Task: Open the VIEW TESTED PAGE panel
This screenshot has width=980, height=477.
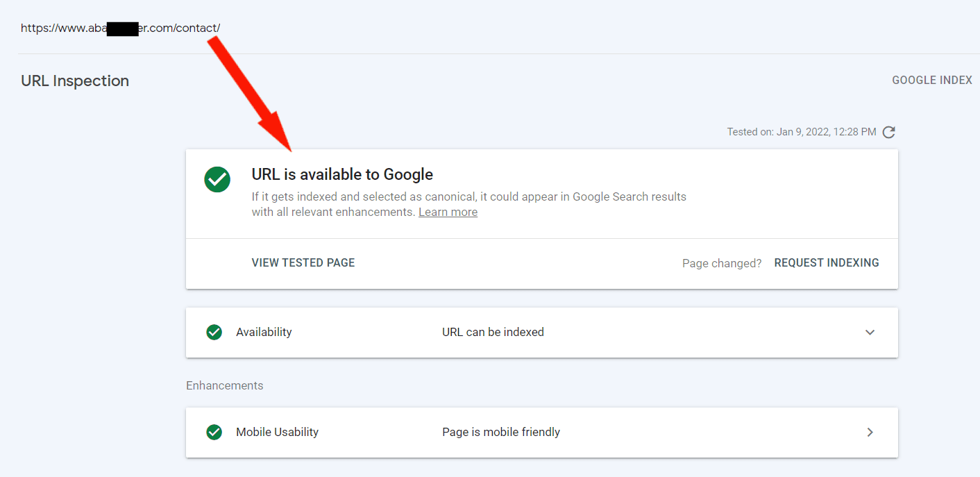Action: 303,262
